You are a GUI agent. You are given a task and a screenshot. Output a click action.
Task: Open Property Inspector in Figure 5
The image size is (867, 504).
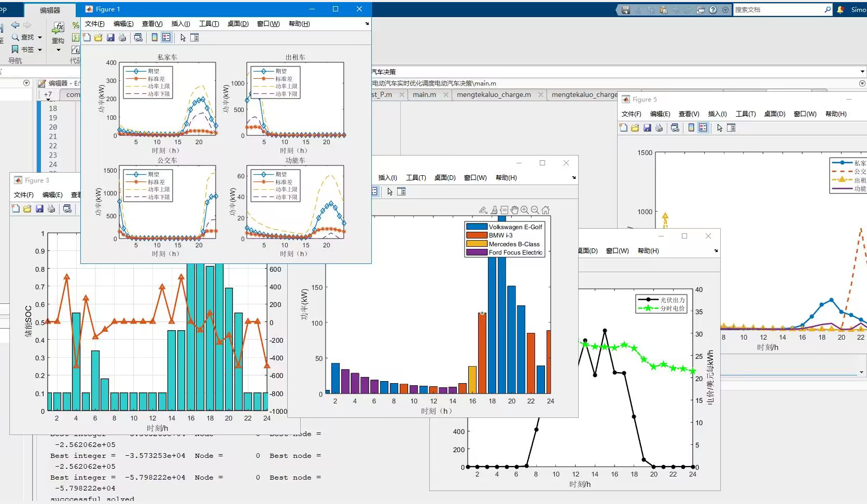click(731, 128)
